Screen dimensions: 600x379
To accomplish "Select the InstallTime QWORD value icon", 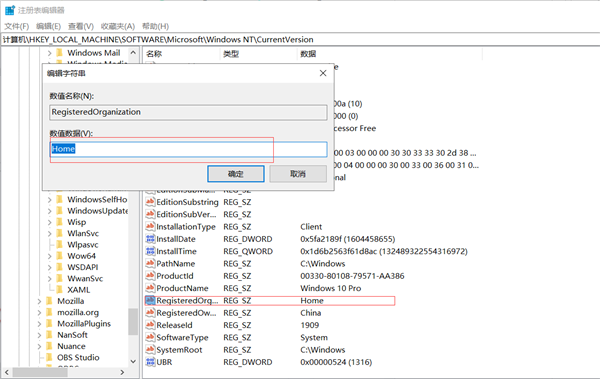I will [150, 251].
